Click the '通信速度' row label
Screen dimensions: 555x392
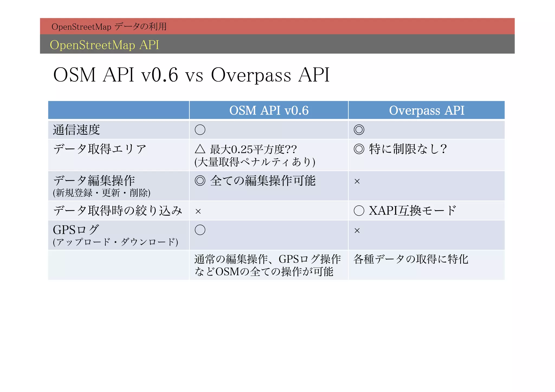(76, 130)
